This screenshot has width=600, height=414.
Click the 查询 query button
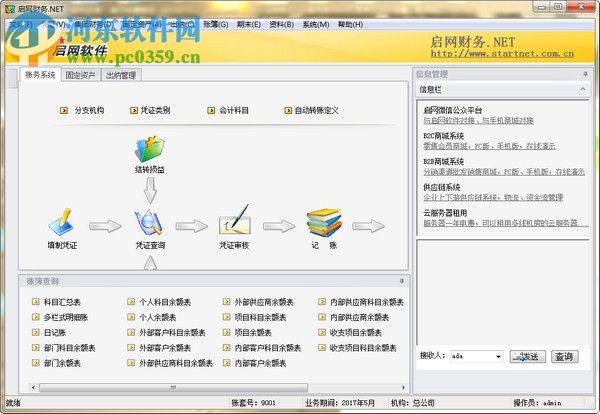click(564, 357)
